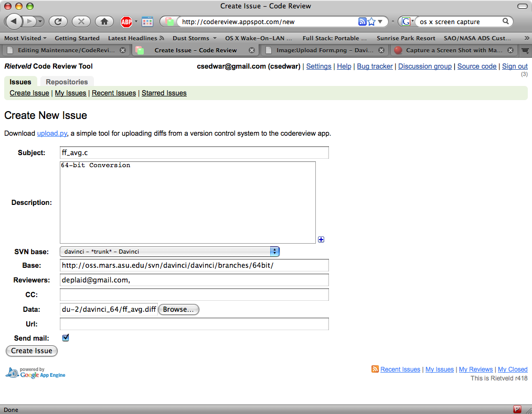Click the empty Url input field
Image resolution: width=532 pixels, height=414 pixels.
[194, 324]
